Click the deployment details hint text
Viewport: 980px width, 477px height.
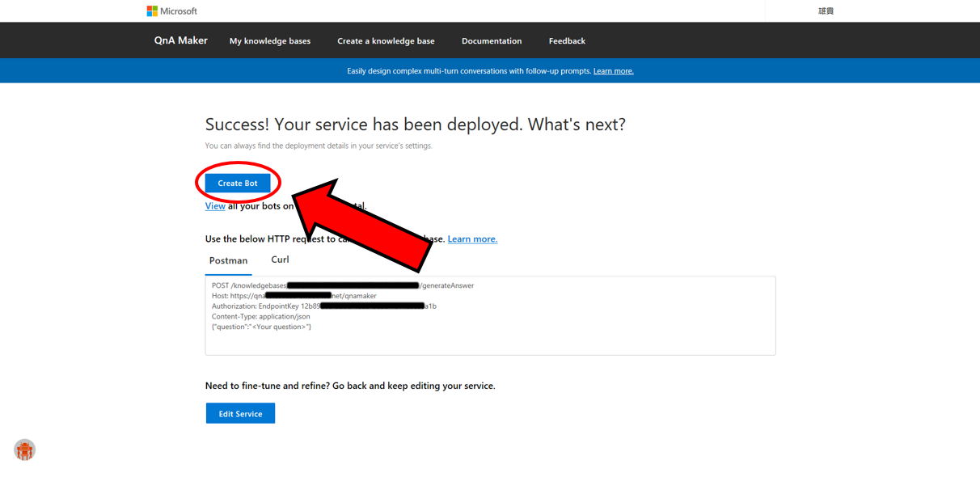tap(319, 146)
